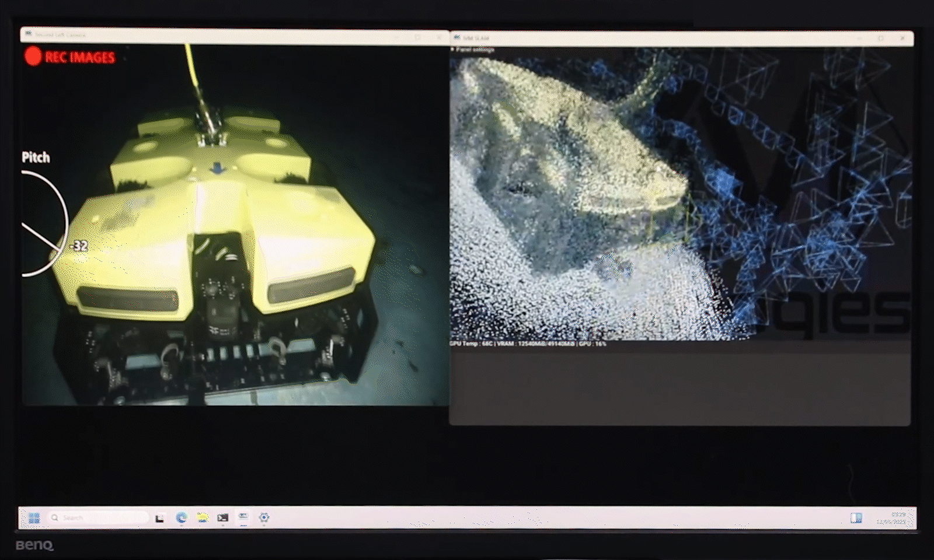This screenshot has height=560, width=934.
Task: Open the Windows Start menu
Action: tap(34, 517)
